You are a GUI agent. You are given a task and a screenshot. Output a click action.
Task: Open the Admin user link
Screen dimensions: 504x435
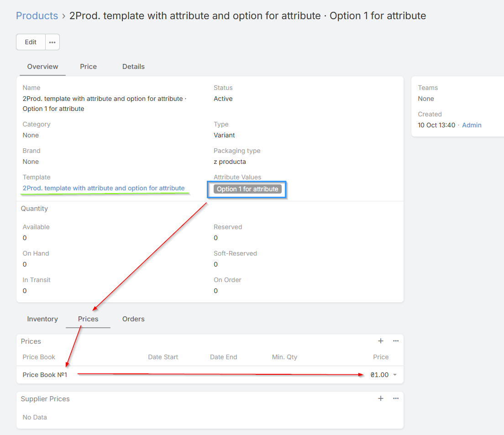pyautogui.click(x=472, y=125)
